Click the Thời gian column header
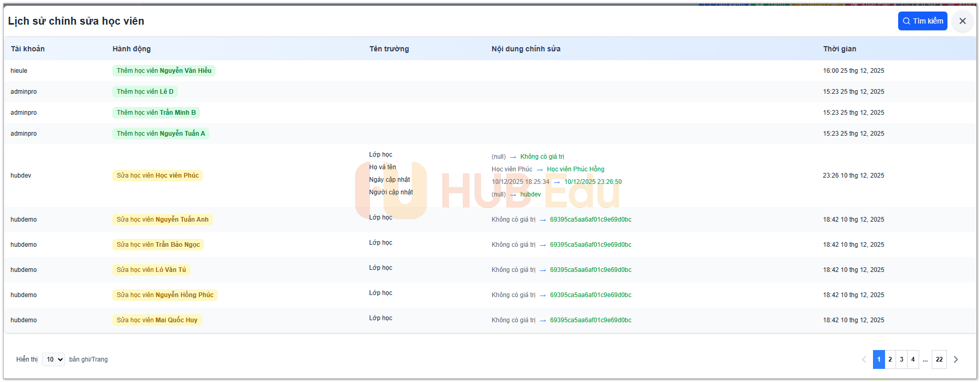 [839, 49]
